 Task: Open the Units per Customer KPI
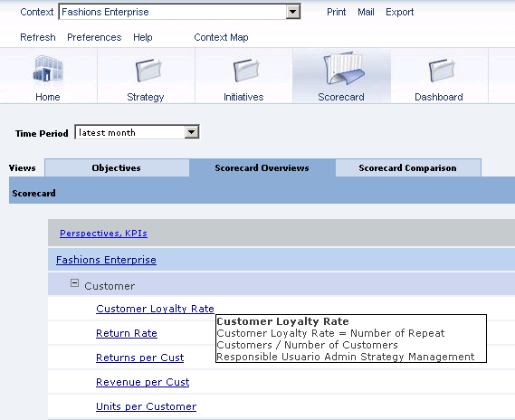(x=146, y=406)
